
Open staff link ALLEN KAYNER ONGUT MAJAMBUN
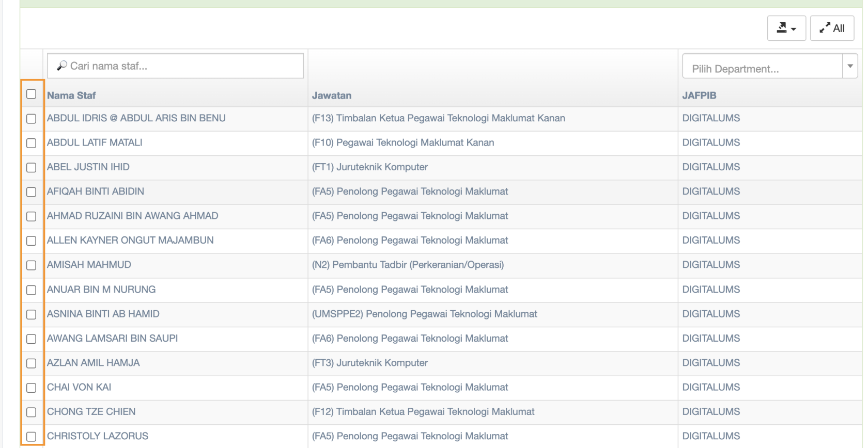click(130, 241)
